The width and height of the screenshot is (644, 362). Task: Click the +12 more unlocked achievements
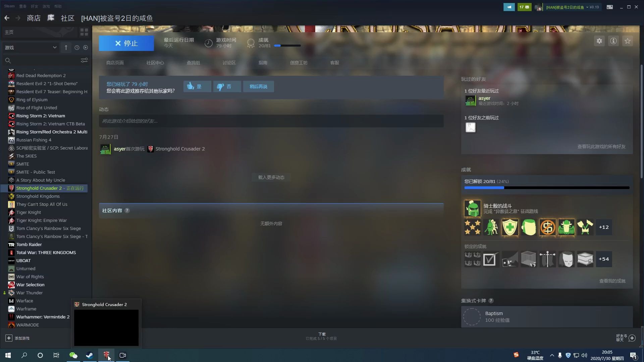point(604,227)
